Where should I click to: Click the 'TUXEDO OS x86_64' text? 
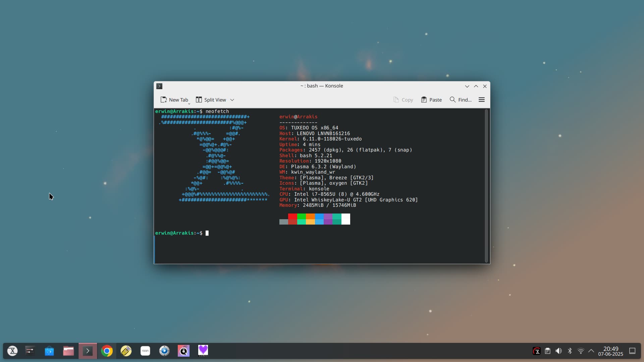tap(315, 128)
